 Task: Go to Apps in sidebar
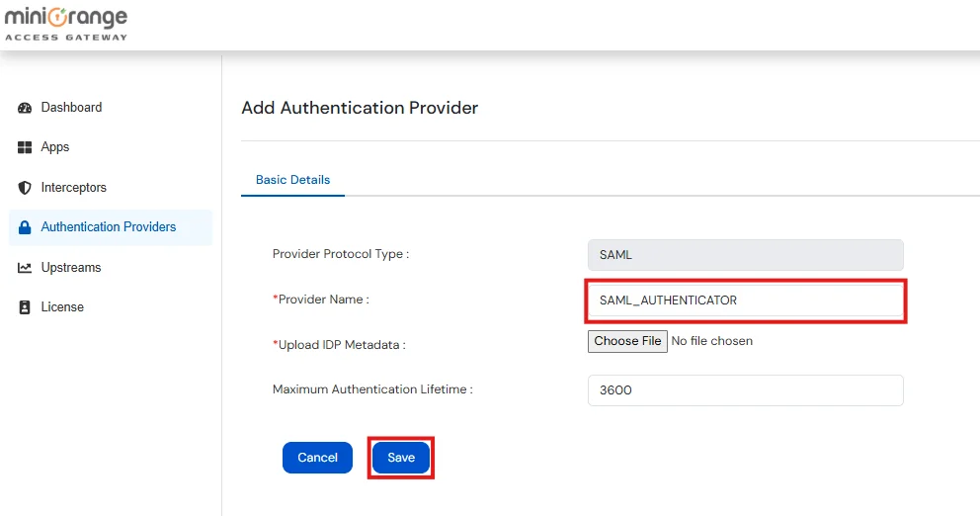point(55,147)
